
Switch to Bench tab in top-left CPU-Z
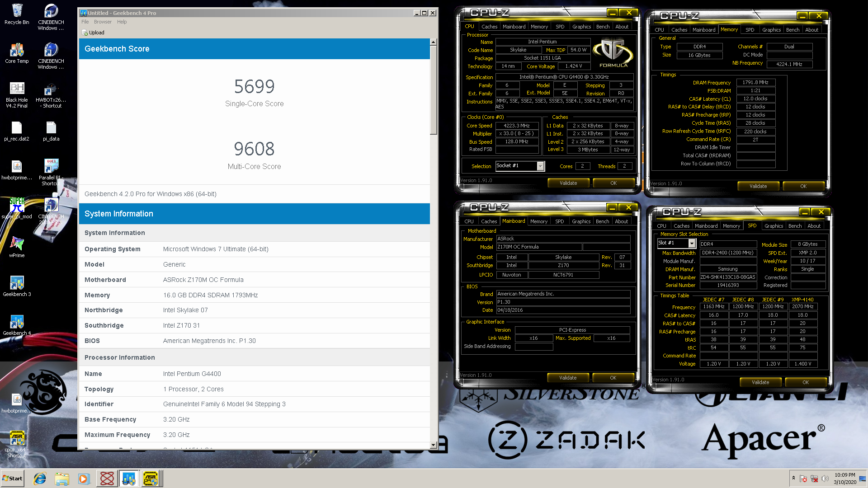point(603,27)
